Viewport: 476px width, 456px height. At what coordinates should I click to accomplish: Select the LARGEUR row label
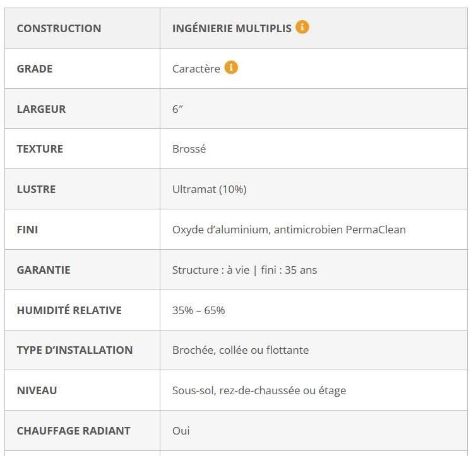(41, 109)
